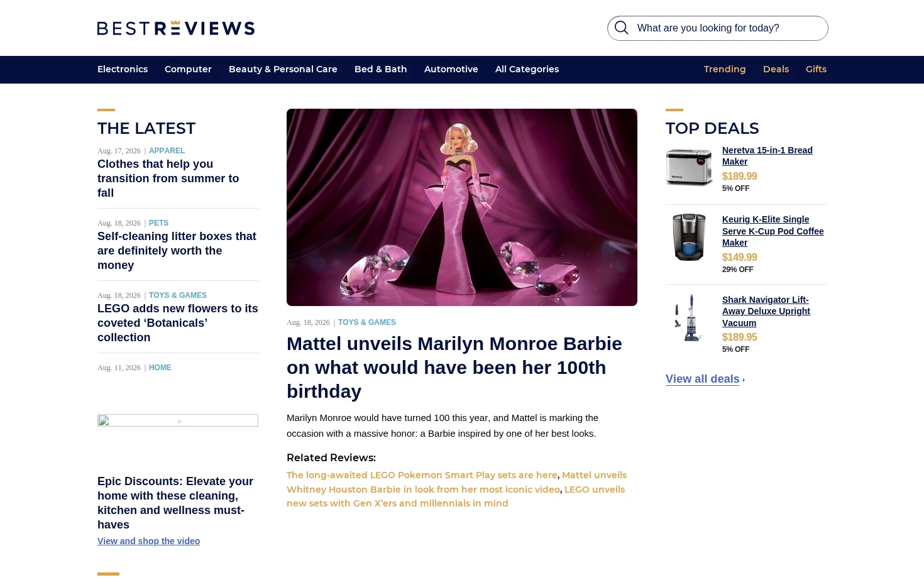Open LEGO Gen X'ers and millennials review
The height and width of the screenshot is (580, 924).
pos(456,496)
